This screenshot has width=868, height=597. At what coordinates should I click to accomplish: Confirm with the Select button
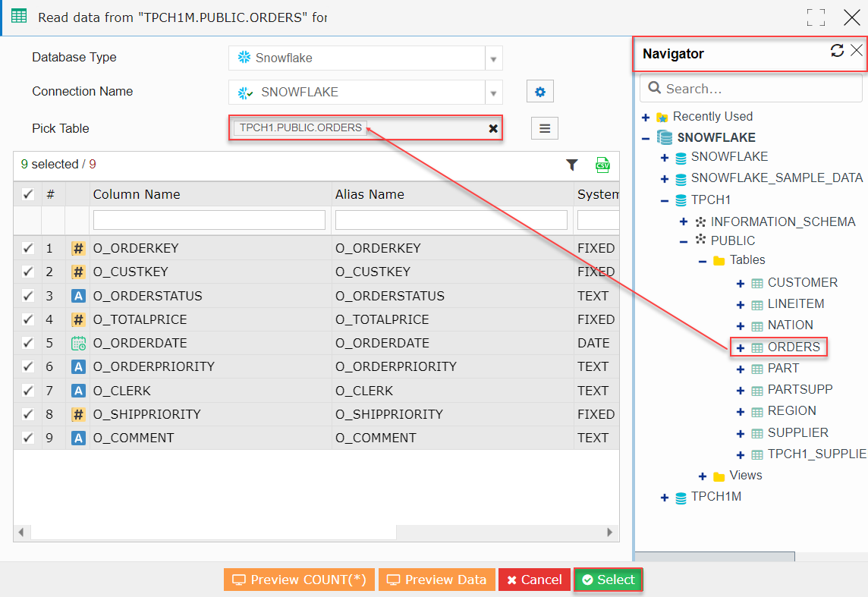(609, 580)
